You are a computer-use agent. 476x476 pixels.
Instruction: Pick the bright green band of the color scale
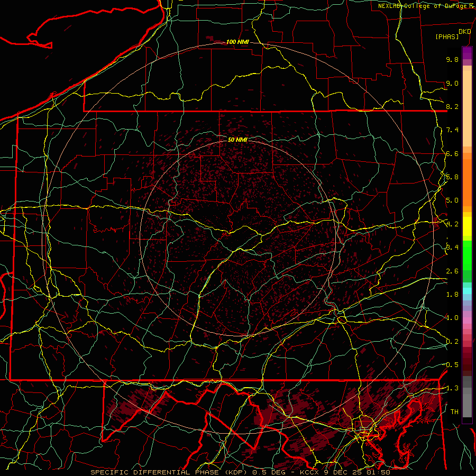[467, 255]
